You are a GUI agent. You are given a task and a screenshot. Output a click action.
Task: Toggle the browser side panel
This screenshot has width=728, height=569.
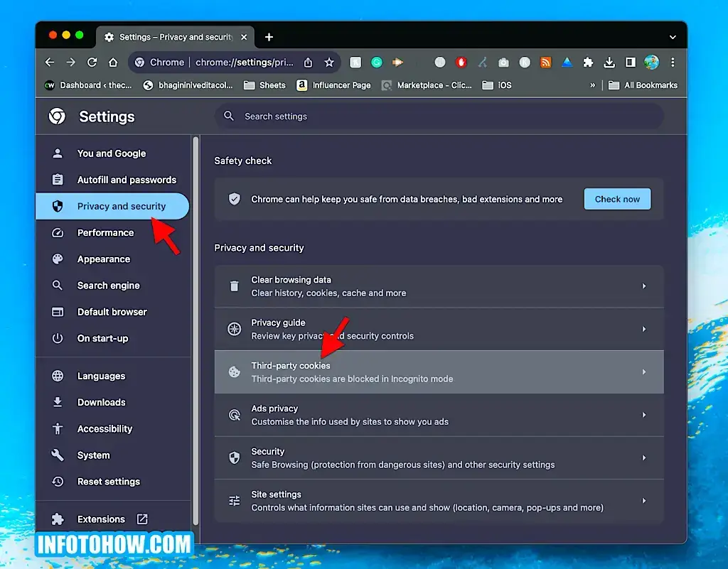[630, 62]
